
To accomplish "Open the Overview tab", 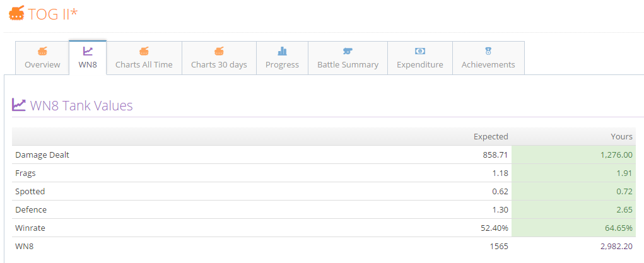I will (42, 58).
